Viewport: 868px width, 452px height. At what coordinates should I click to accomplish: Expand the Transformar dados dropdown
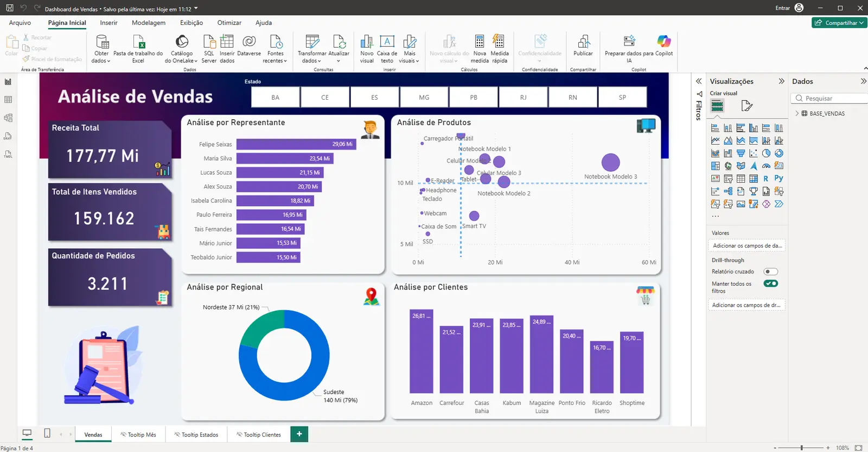[312, 49]
